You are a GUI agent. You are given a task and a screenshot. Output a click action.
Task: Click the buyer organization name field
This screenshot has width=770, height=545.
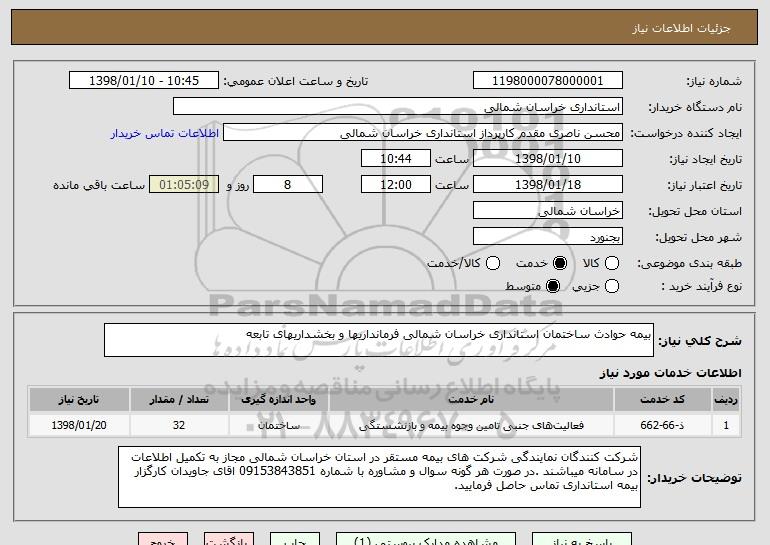[398, 107]
